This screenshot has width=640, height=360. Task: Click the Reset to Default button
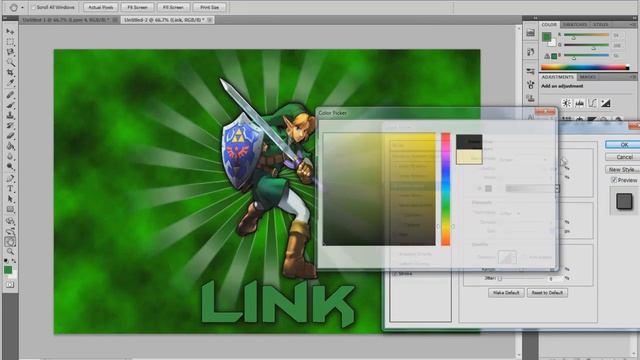547,293
